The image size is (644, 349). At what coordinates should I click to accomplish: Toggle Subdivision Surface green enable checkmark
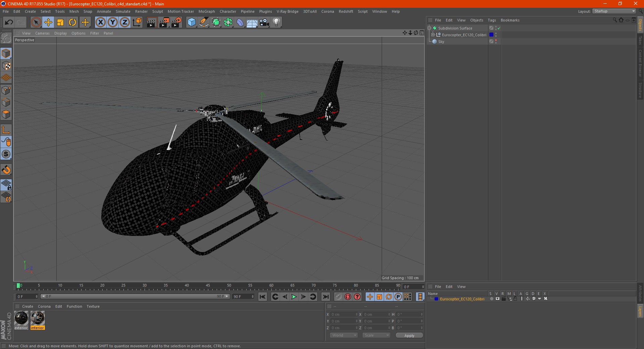(499, 28)
